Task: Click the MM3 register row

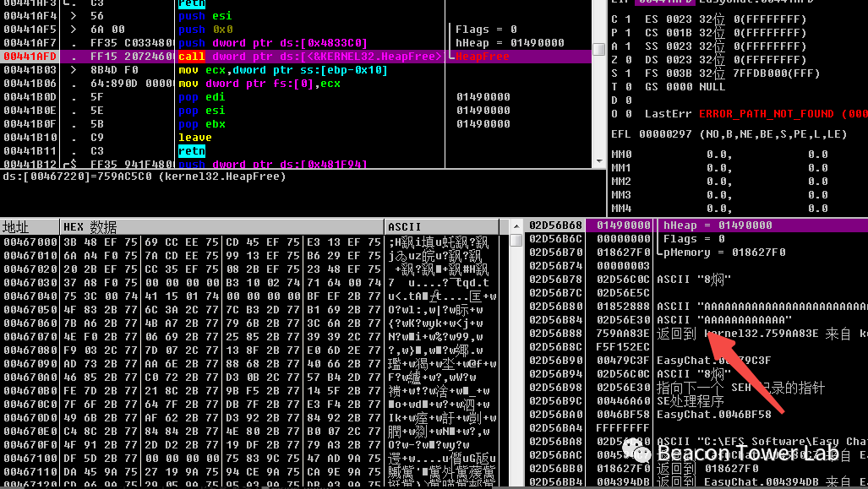Action: (719, 195)
